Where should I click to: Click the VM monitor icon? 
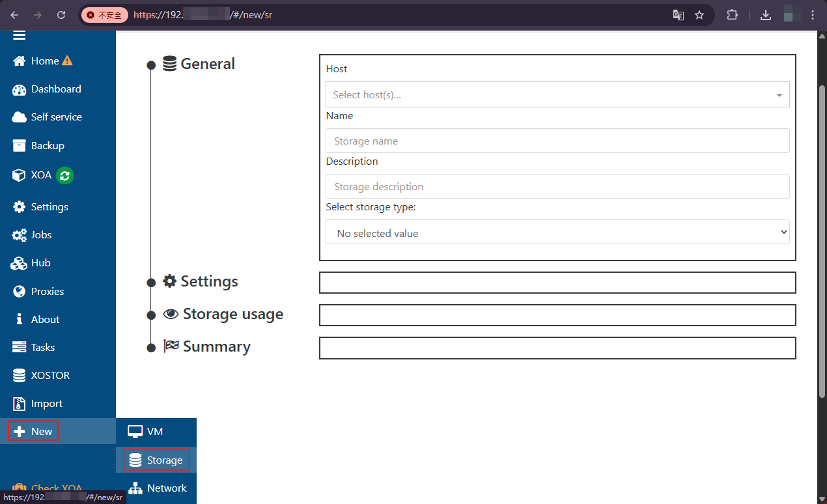tap(135, 432)
